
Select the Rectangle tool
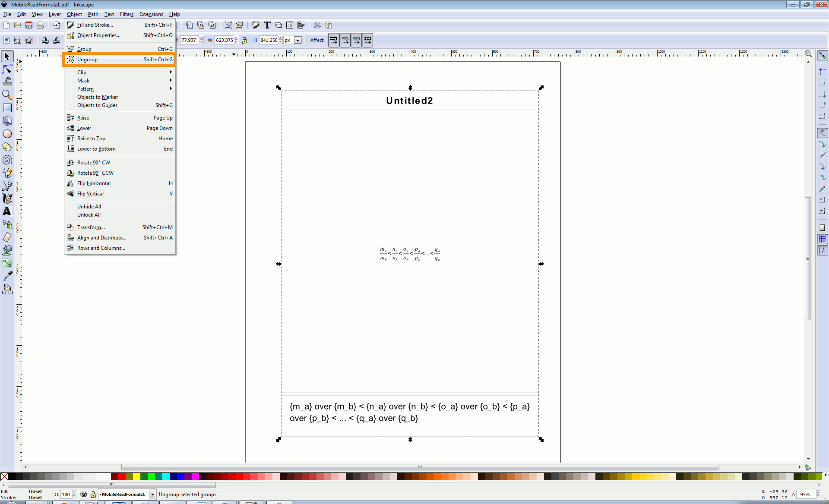coord(7,108)
